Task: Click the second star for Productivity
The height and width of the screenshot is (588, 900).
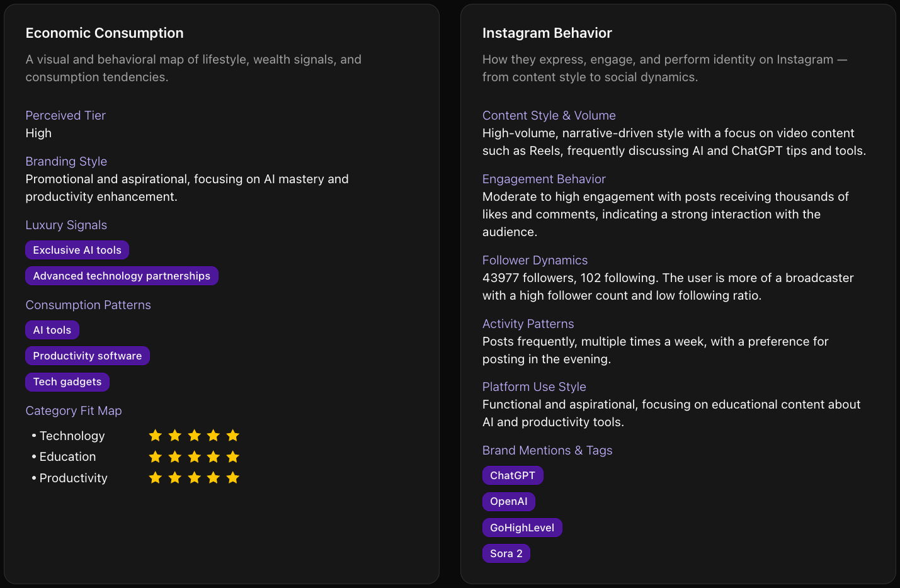Action: [175, 478]
